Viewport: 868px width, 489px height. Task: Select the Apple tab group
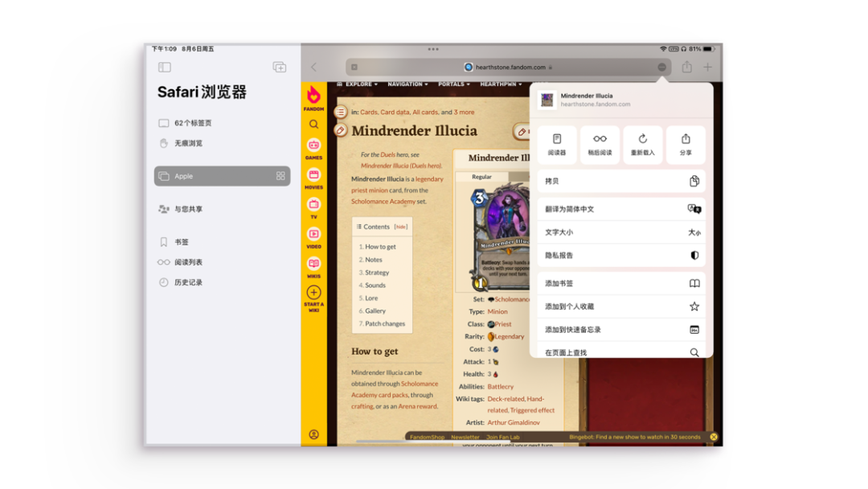tap(222, 176)
